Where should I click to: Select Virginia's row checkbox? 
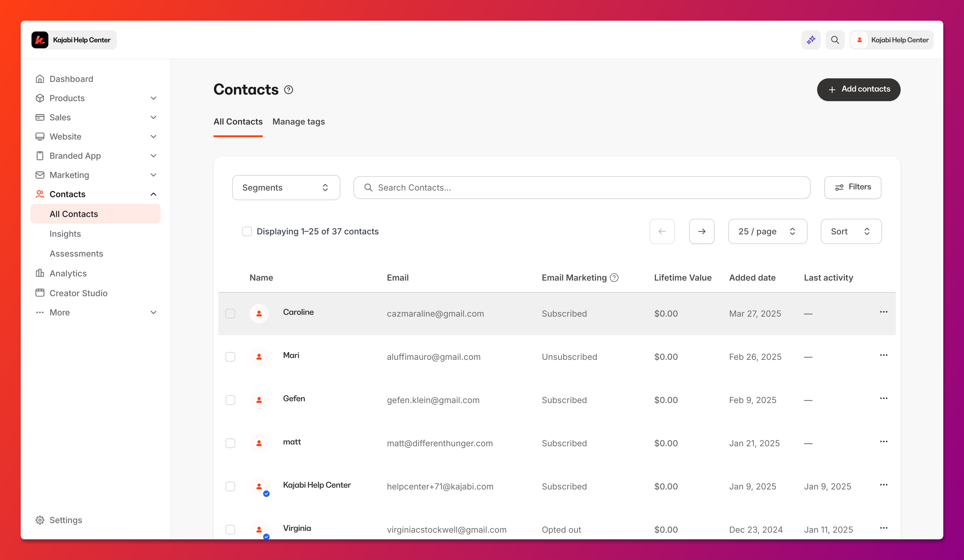point(230,529)
